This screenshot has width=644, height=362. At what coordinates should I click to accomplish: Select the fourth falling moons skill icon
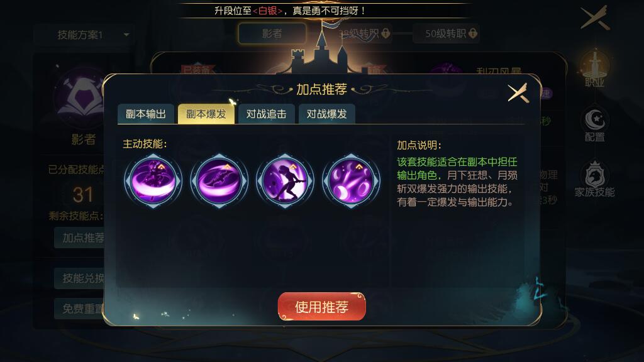351,181
